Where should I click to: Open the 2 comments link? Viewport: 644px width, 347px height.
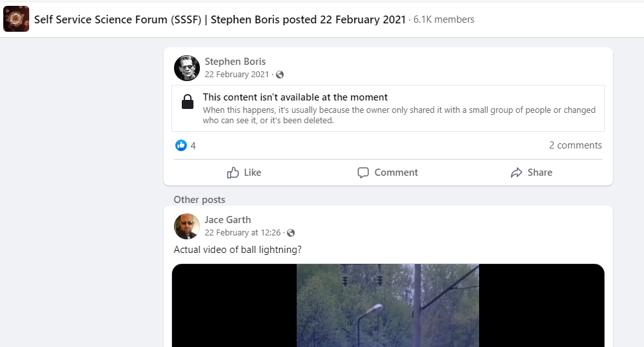[x=575, y=145]
